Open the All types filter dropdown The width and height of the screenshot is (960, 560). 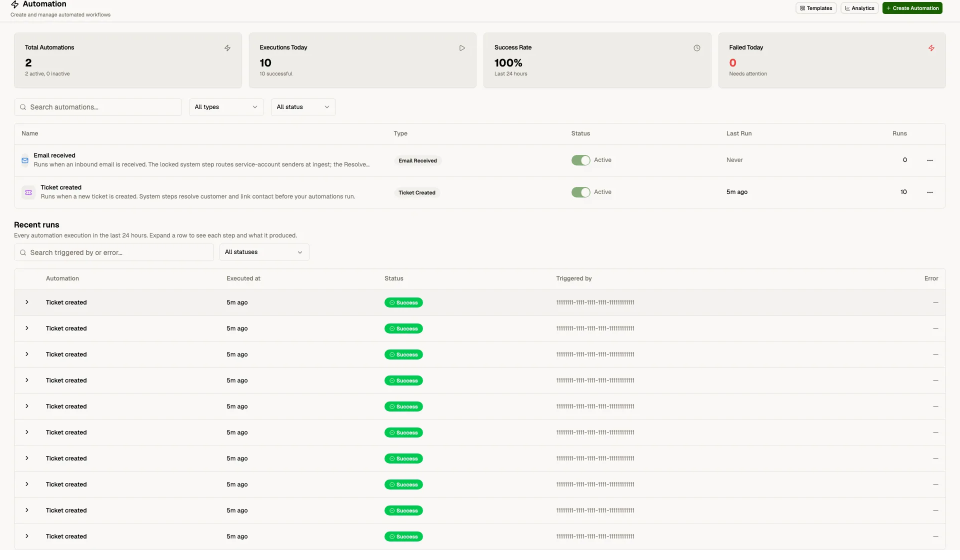pyautogui.click(x=226, y=107)
